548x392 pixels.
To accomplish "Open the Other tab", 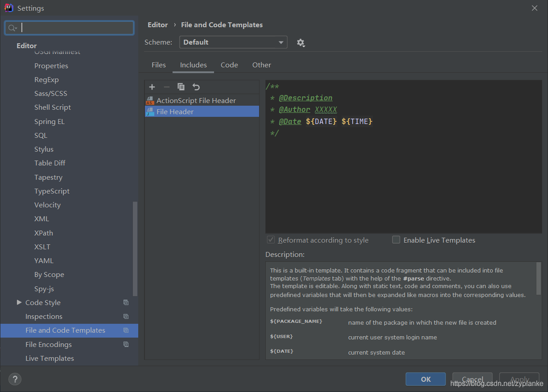I will pos(261,65).
